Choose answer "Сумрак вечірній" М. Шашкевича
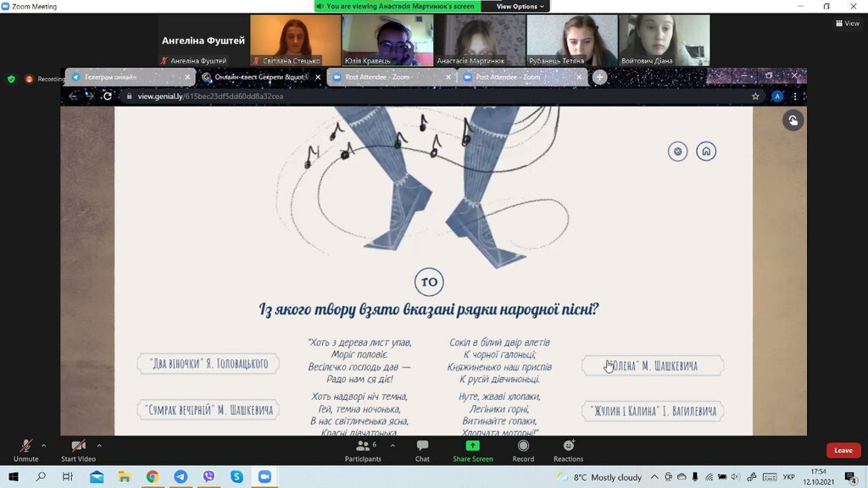This screenshot has height=488, width=868. click(x=209, y=410)
